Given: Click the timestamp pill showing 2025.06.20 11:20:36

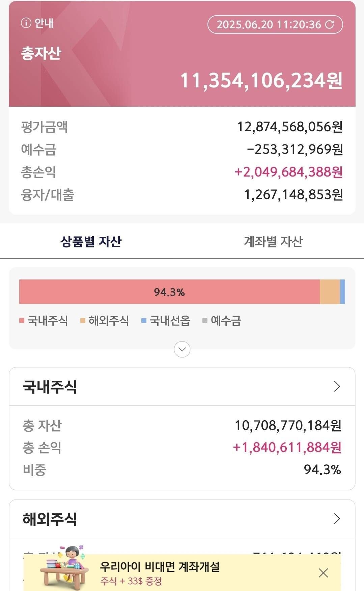Looking at the screenshot, I should tap(275, 24).
